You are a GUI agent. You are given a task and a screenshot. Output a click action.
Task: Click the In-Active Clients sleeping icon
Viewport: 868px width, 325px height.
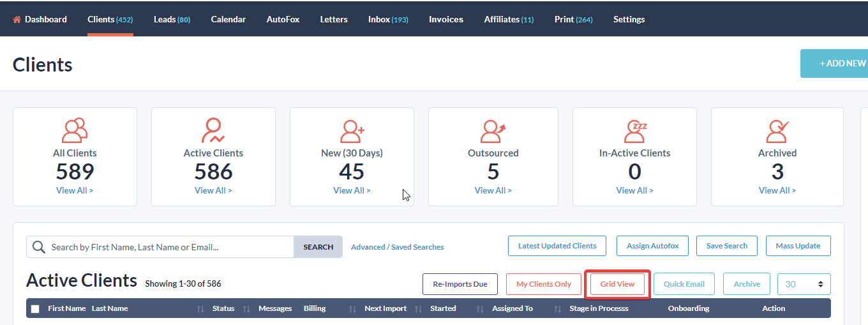click(634, 130)
